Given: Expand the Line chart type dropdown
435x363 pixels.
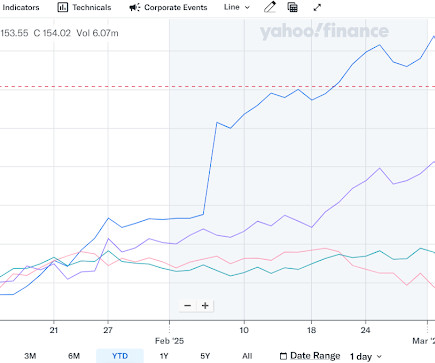Looking at the screenshot, I should coord(237,7).
